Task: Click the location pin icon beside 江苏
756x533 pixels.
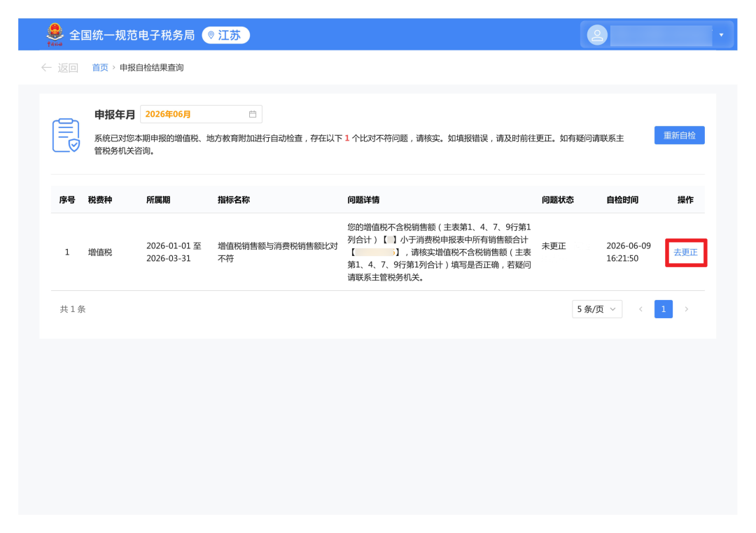Action: [x=211, y=35]
